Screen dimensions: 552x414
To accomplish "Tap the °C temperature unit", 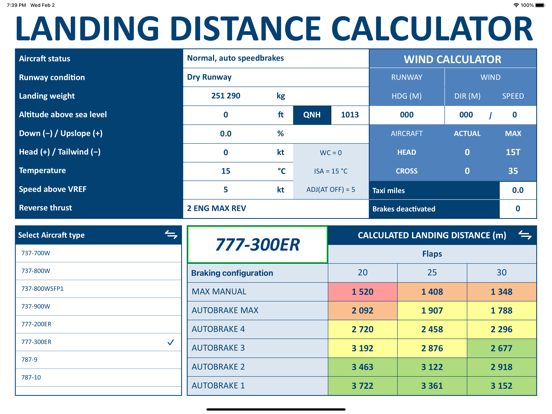I will [x=281, y=171].
